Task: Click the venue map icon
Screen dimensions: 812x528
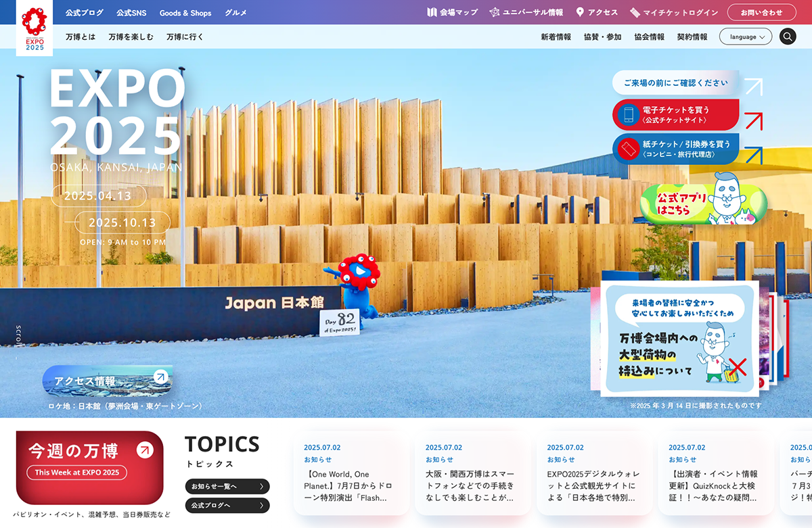Action: coord(432,12)
